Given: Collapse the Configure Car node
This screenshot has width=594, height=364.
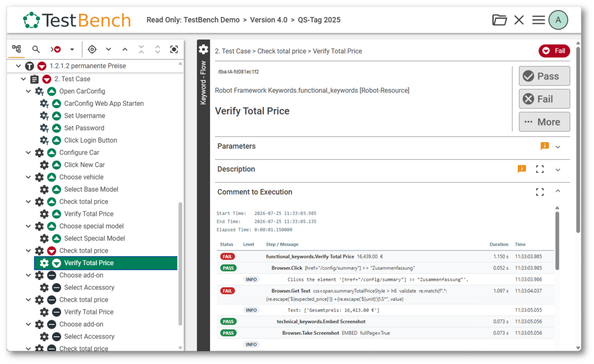Looking at the screenshot, I should [x=28, y=153].
